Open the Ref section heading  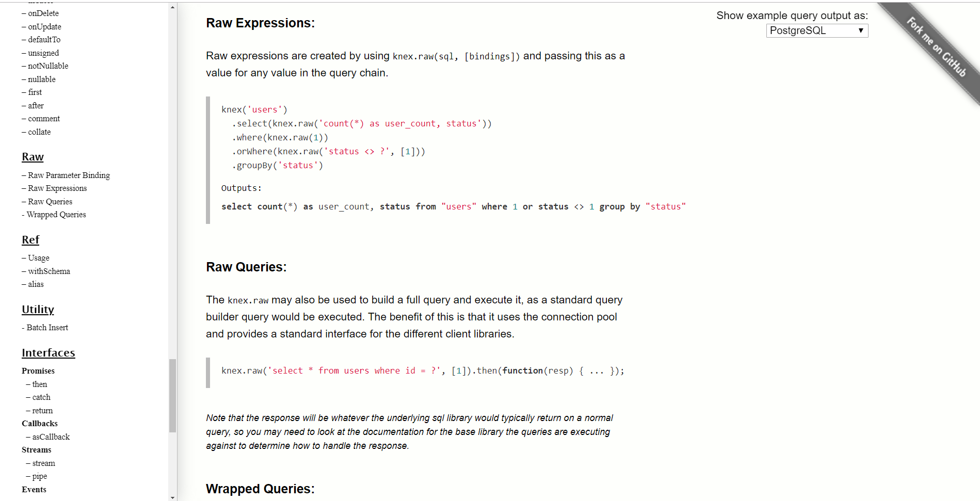pyautogui.click(x=30, y=240)
